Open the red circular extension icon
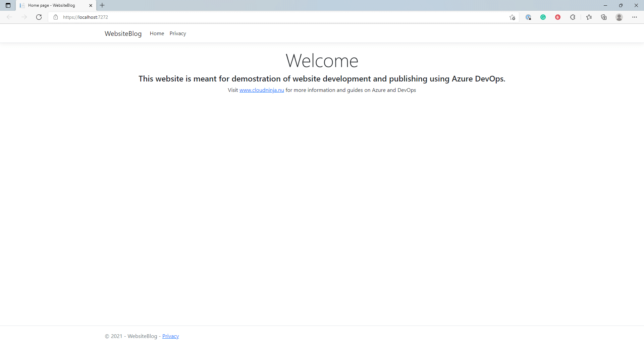Image resolution: width=644 pixels, height=346 pixels. coord(558,17)
